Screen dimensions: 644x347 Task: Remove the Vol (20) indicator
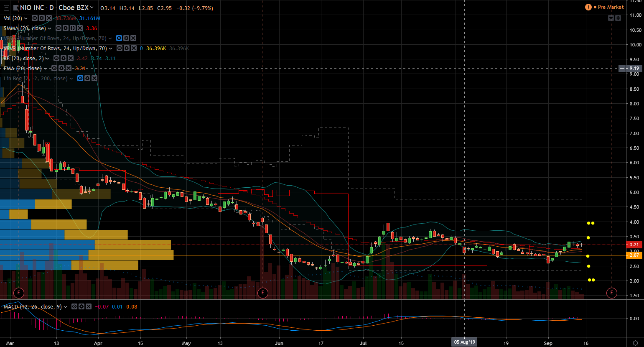point(49,18)
